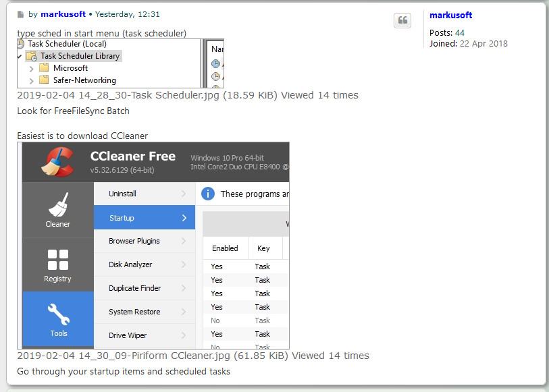Click the Enabled column header

[x=225, y=248]
